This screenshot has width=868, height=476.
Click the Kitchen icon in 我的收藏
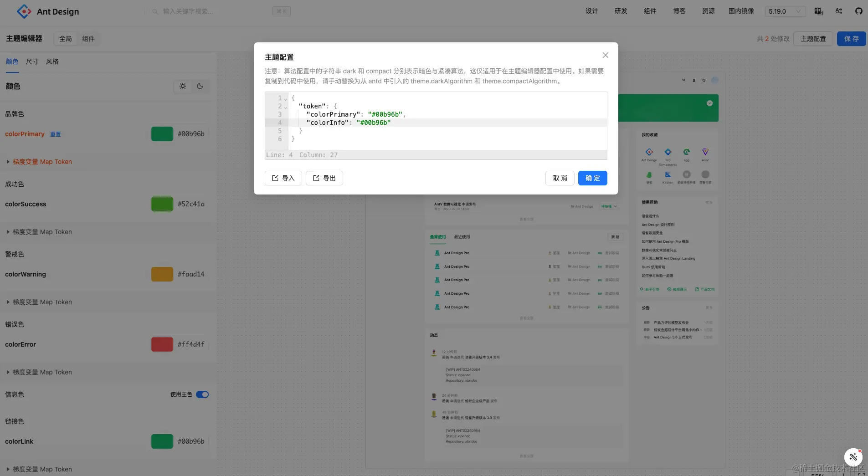pos(668,174)
